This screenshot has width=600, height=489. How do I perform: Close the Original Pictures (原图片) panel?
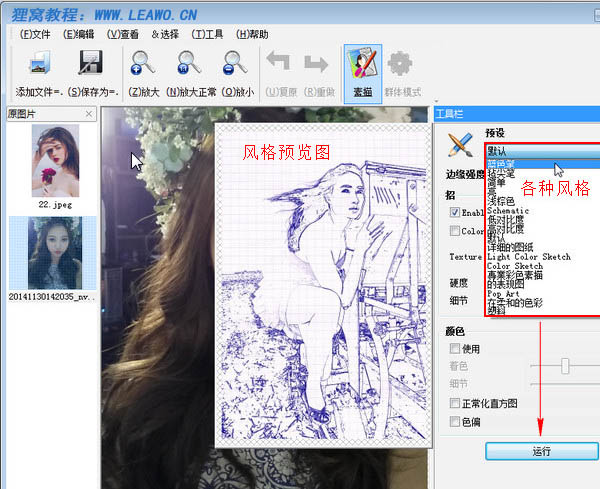pos(89,114)
